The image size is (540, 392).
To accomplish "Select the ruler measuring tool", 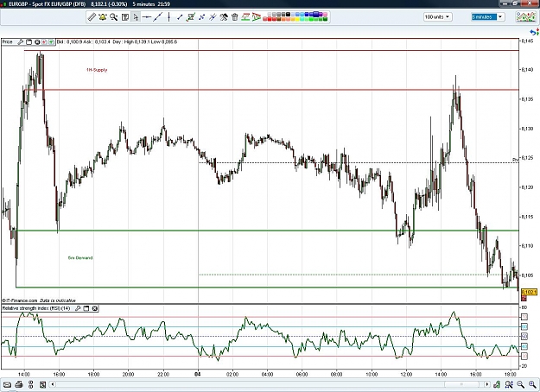I will coord(92,17).
